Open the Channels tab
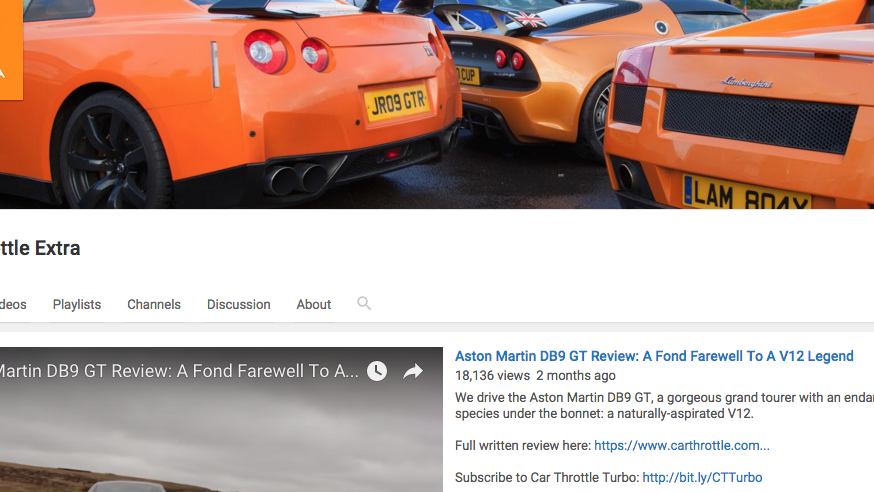 [x=154, y=304]
